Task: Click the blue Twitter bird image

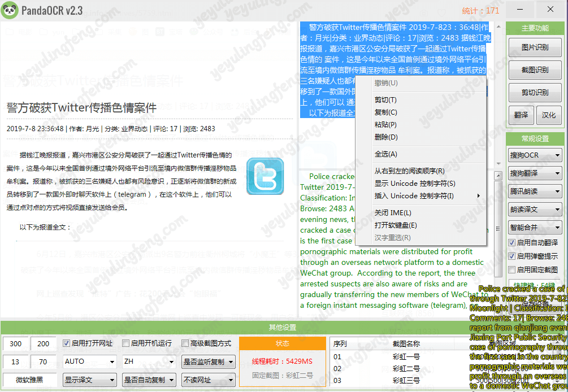Action: (x=265, y=176)
